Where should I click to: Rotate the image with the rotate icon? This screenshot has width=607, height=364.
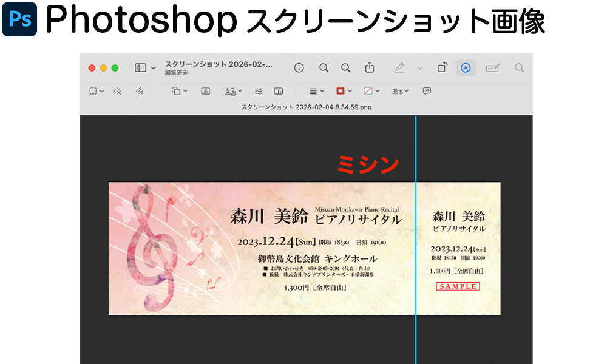click(443, 68)
